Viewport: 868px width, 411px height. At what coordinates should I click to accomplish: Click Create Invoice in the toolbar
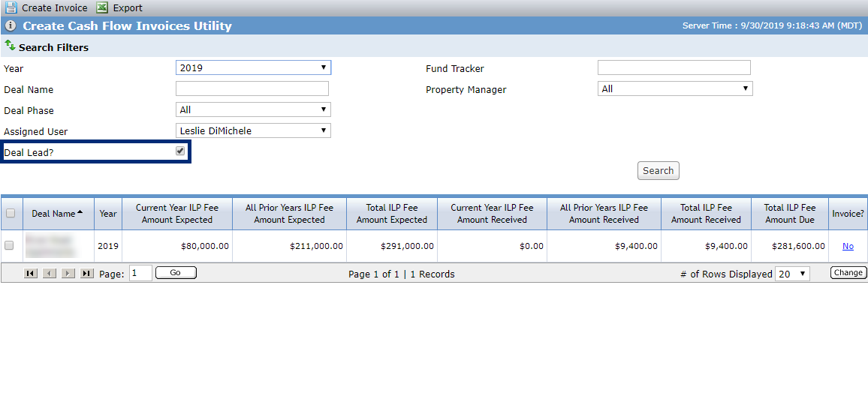pyautogui.click(x=55, y=7)
